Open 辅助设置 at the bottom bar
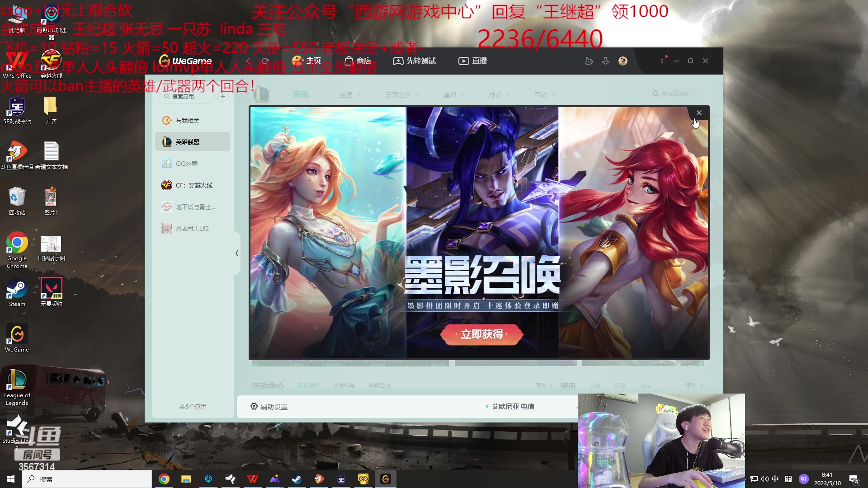 [x=269, y=407]
